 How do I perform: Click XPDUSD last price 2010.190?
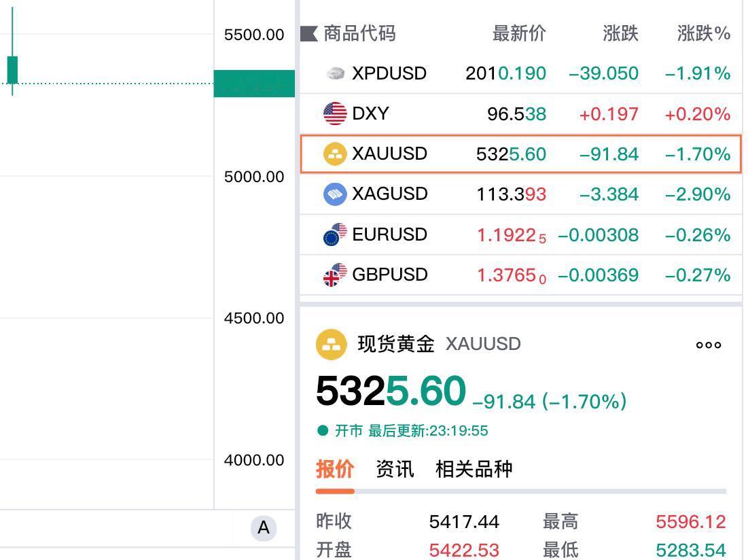point(505,73)
